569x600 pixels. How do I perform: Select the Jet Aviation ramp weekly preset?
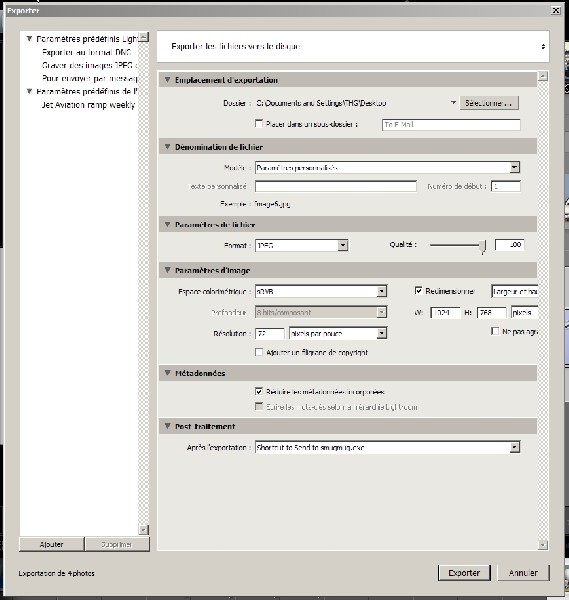tap(88, 105)
